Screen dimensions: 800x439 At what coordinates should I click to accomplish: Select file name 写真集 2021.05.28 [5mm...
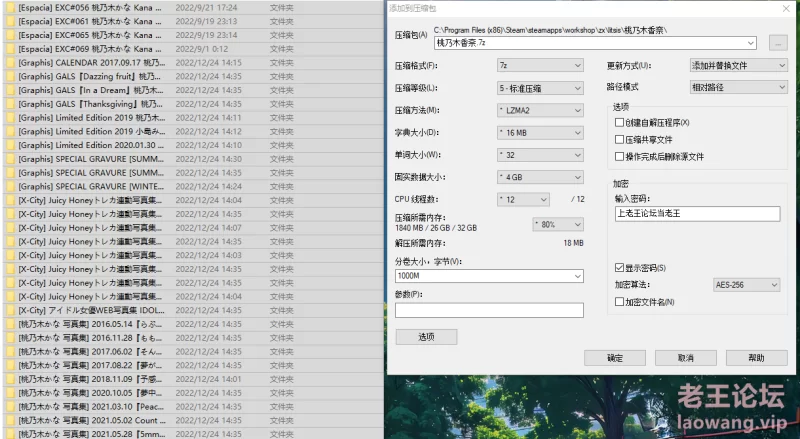pyautogui.click(x=92, y=434)
